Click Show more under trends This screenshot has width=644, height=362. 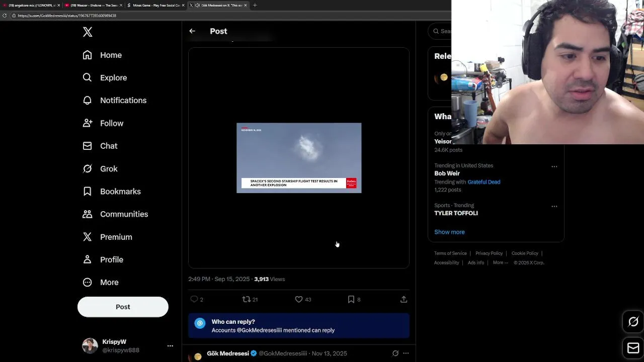[449, 232]
